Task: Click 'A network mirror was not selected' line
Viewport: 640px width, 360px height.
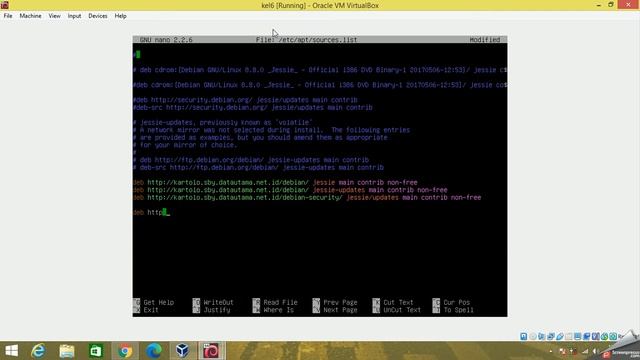Action: click(271, 130)
